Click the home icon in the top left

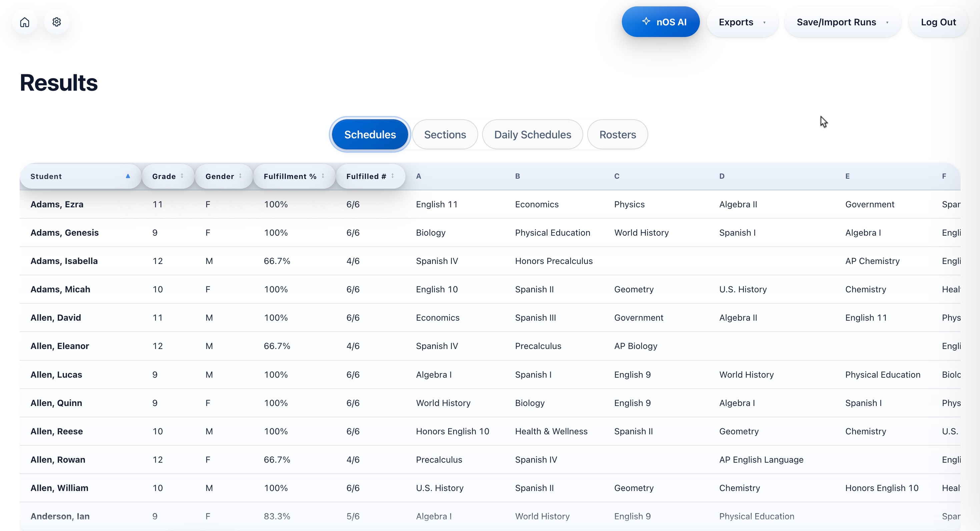pos(24,22)
